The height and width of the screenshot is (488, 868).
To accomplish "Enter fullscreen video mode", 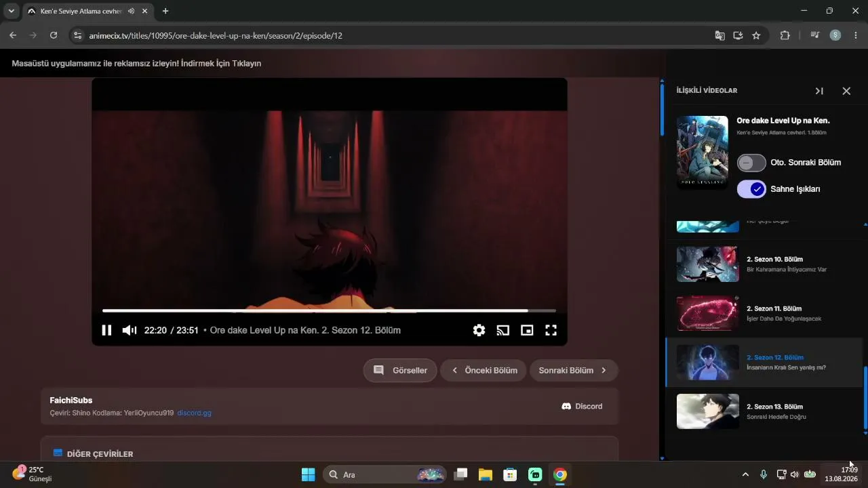I will click(x=551, y=330).
